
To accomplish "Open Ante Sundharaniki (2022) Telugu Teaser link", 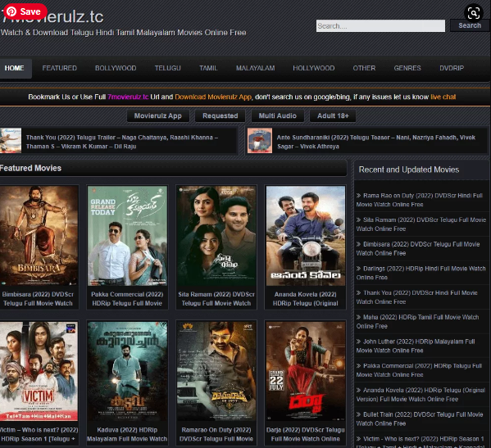I will coord(375,142).
